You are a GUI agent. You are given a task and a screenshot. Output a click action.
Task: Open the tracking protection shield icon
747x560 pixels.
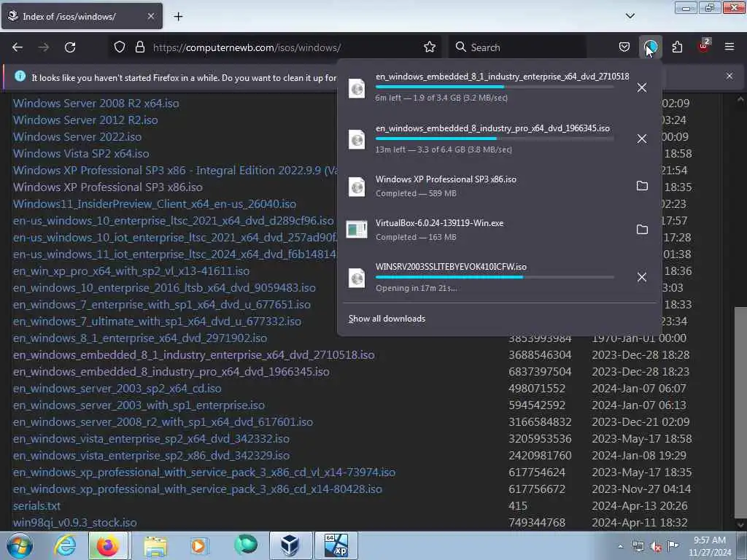(x=120, y=47)
